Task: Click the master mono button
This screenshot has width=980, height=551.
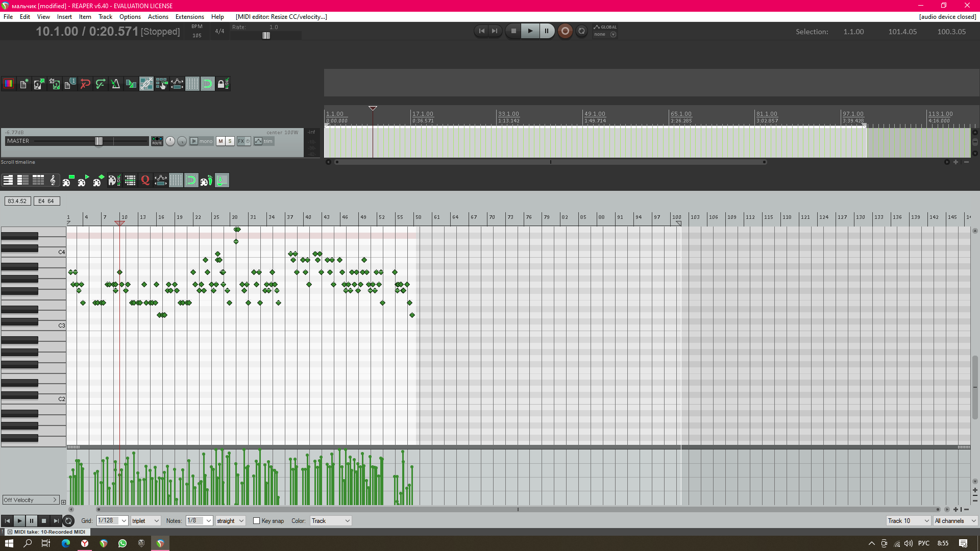Action: (x=201, y=141)
